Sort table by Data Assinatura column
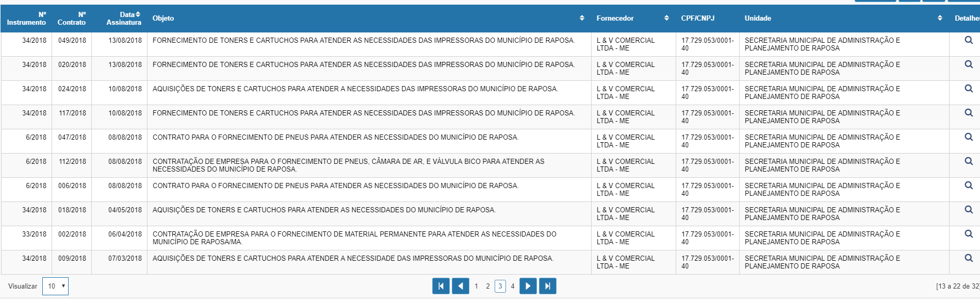Viewport: 980px width, 303px height. click(x=124, y=18)
